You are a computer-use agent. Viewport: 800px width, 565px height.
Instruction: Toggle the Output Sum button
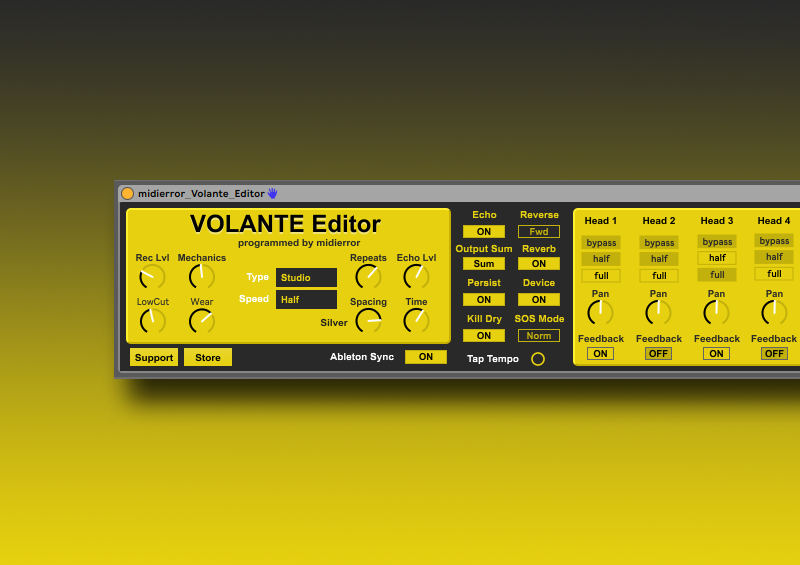click(484, 264)
